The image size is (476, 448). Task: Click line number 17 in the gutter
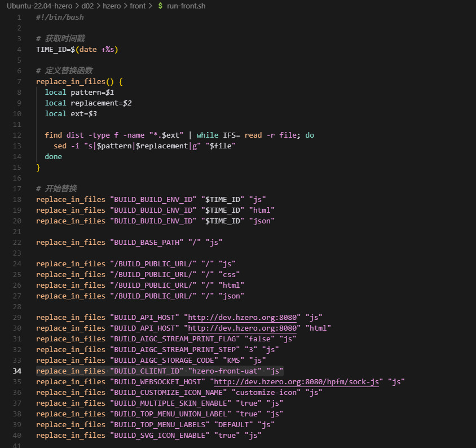(x=17, y=188)
